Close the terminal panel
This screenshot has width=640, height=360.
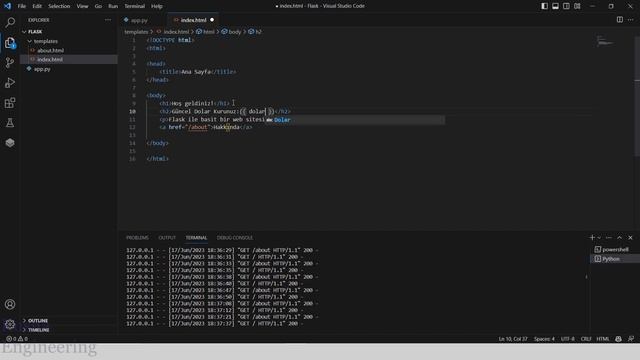[630, 238]
